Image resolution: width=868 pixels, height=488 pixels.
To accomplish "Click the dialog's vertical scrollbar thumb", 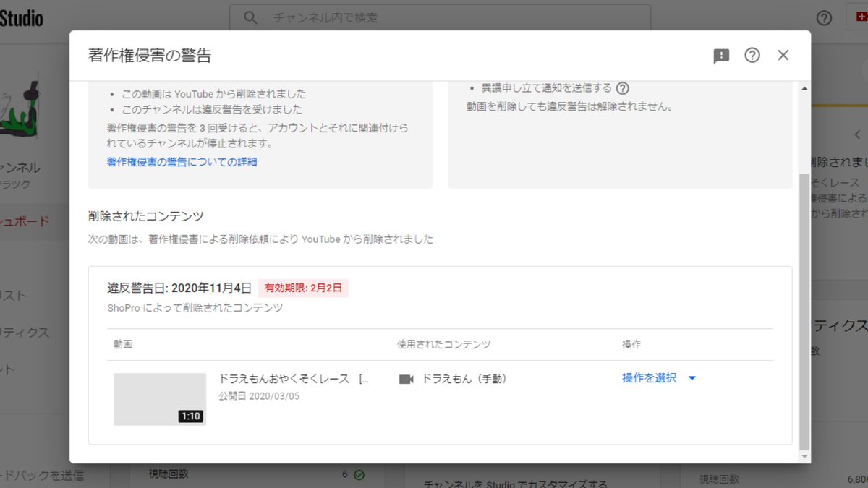I will click(x=804, y=311).
